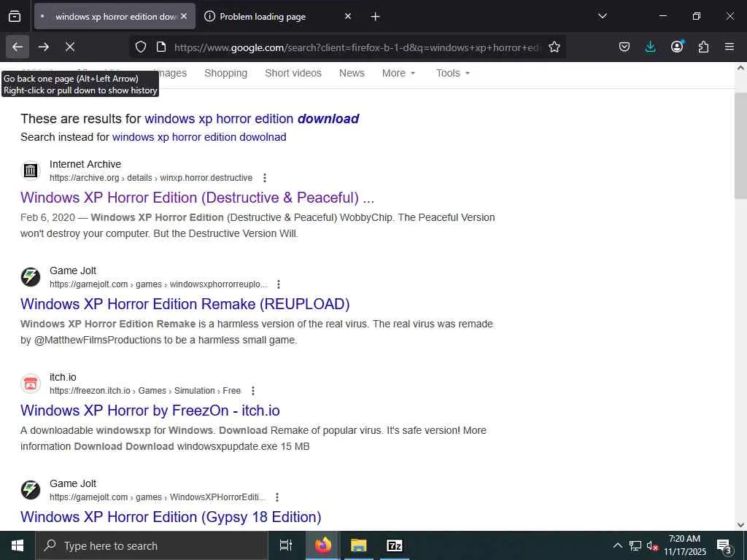Expand the More search filters dropdown
The width and height of the screenshot is (747, 560).
point(399,73)
